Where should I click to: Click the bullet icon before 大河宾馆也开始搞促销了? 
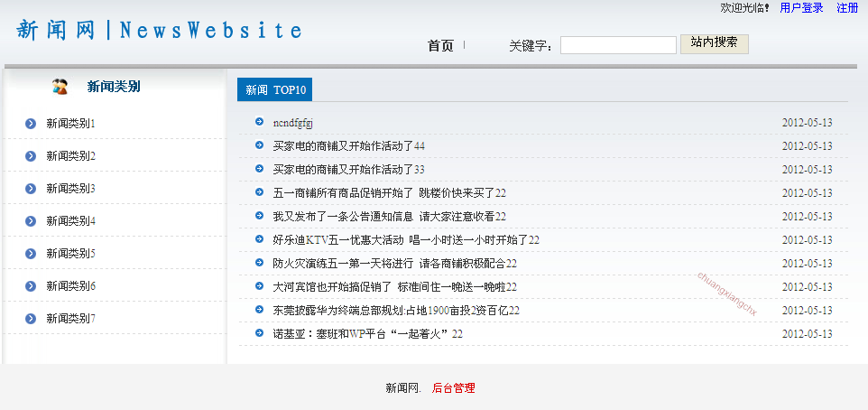[259, 286]
